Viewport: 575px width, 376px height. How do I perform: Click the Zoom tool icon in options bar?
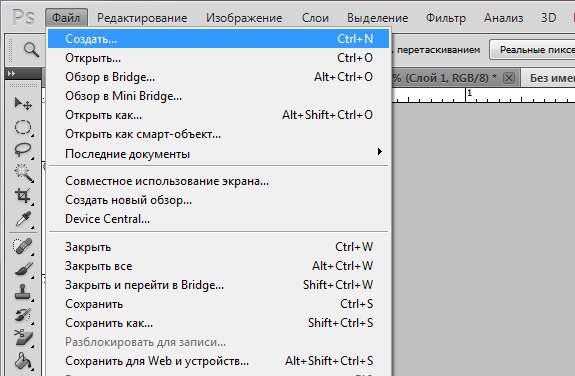point(31,50)
